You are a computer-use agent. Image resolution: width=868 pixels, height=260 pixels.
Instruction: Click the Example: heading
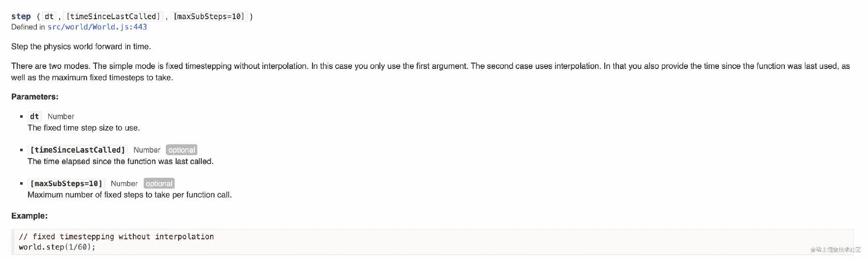30,216
